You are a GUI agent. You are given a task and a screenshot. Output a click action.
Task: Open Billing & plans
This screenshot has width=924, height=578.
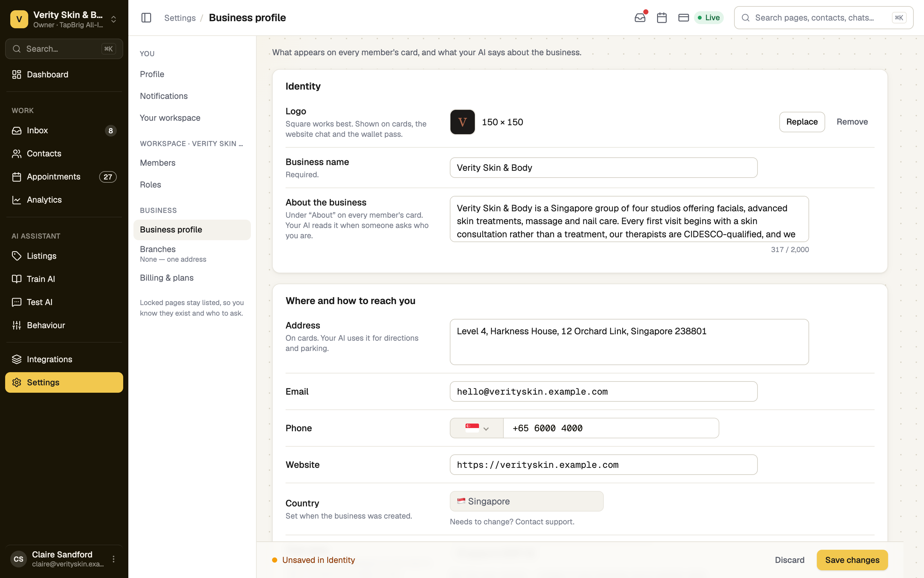click(192, 278)
